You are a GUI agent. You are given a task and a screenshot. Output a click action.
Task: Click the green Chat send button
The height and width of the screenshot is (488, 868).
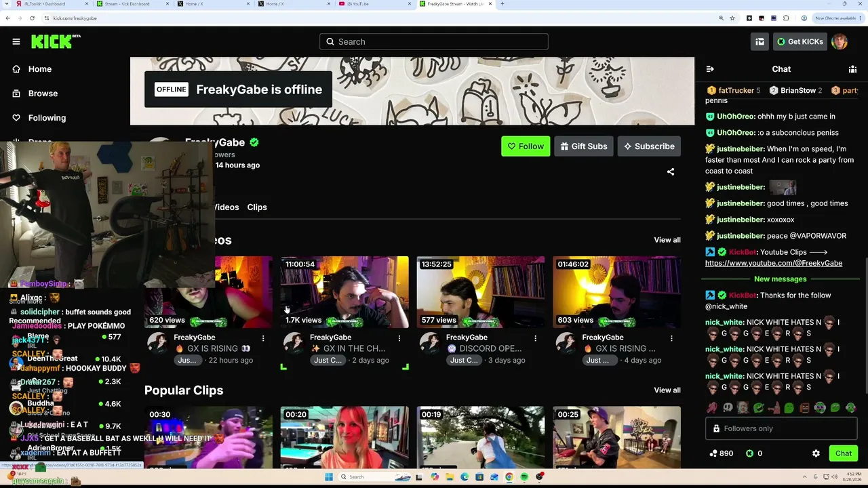pos(844,453)
